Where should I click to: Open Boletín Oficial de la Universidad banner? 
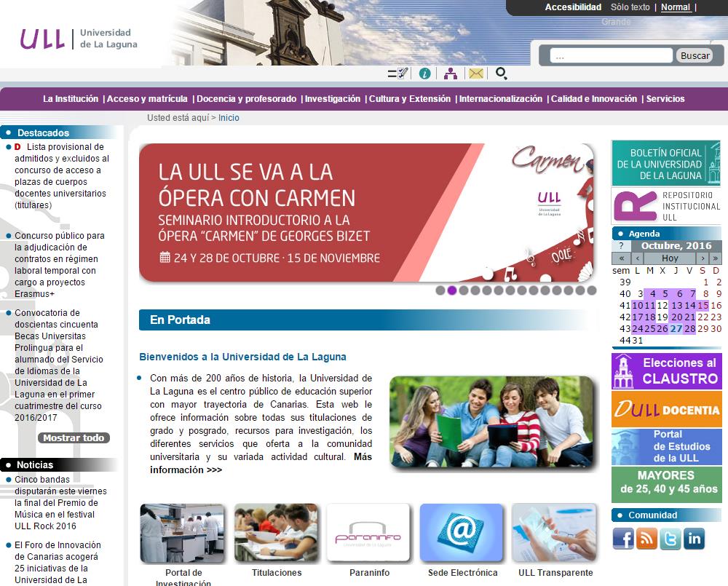coord(666,163)
